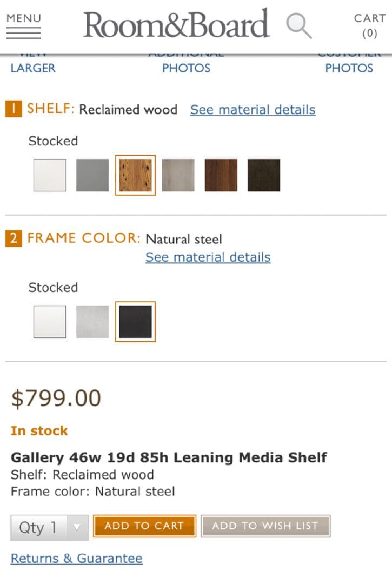Select the black-brown shelf swatch
The width and height of the screenshot is (392, 584).
264,175
